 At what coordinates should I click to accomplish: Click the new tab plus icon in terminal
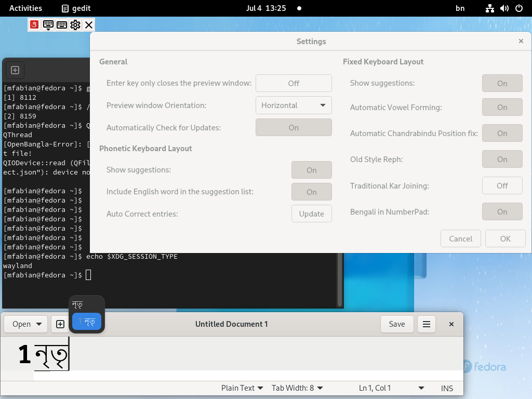[x=15, y=70]
